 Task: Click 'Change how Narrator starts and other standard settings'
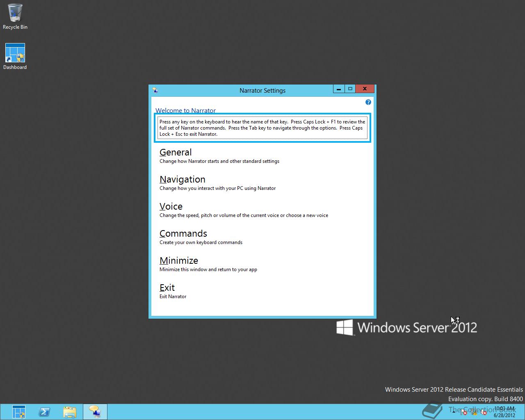pos(219,161)
